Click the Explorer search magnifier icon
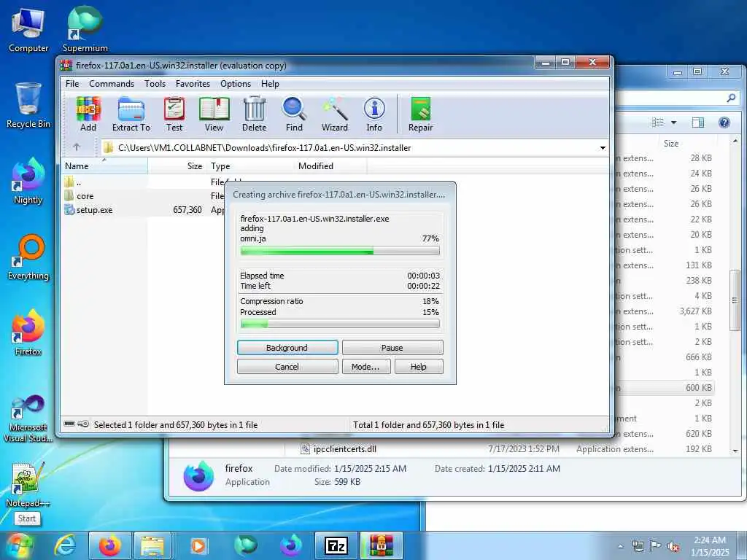747x560 pixels. point(731,98)
